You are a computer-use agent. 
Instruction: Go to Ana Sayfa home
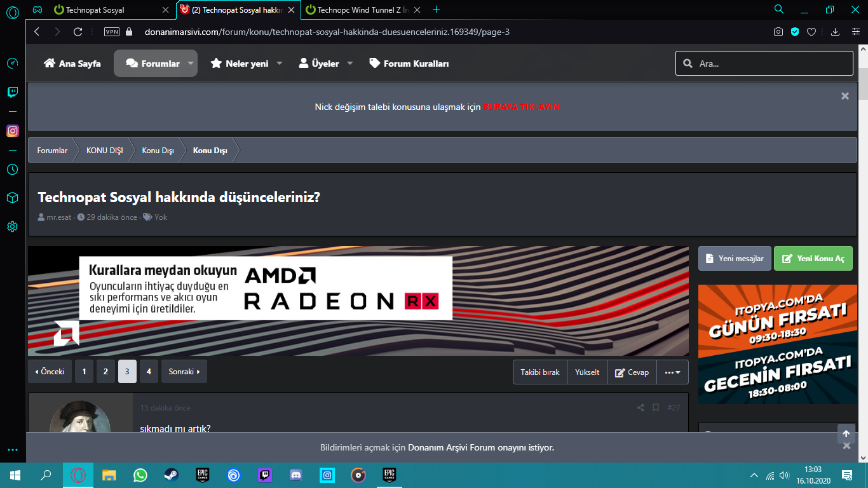(x=72, y=64)
